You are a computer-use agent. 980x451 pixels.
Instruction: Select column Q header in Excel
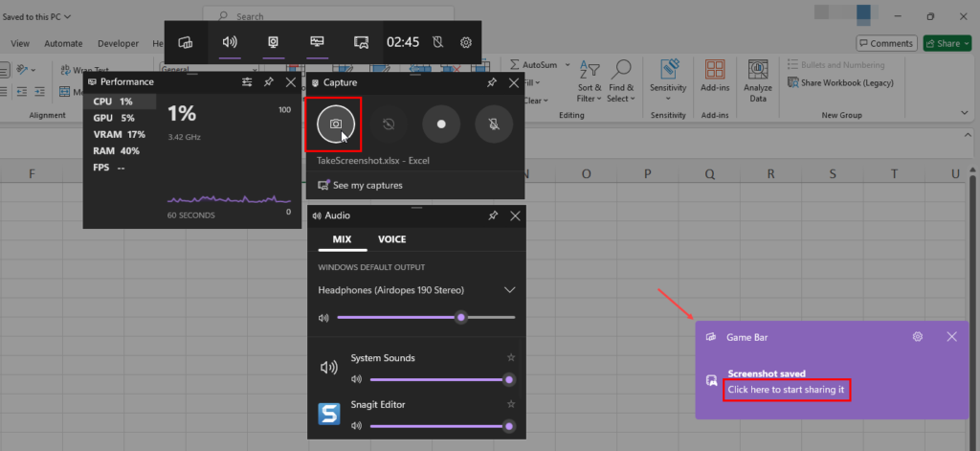click(709, 174)
